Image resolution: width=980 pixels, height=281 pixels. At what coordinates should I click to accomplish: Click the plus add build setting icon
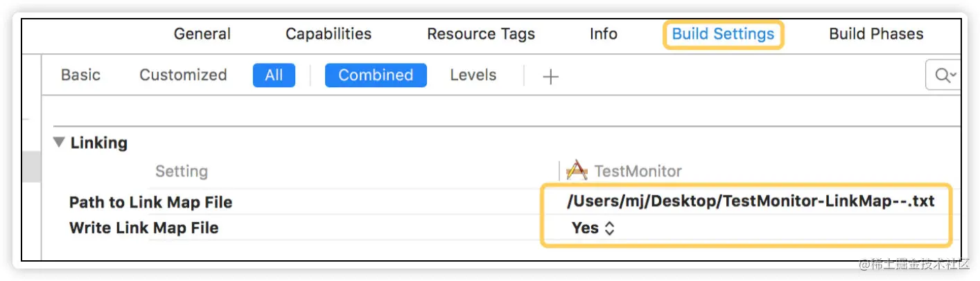[x=550, y=77]
